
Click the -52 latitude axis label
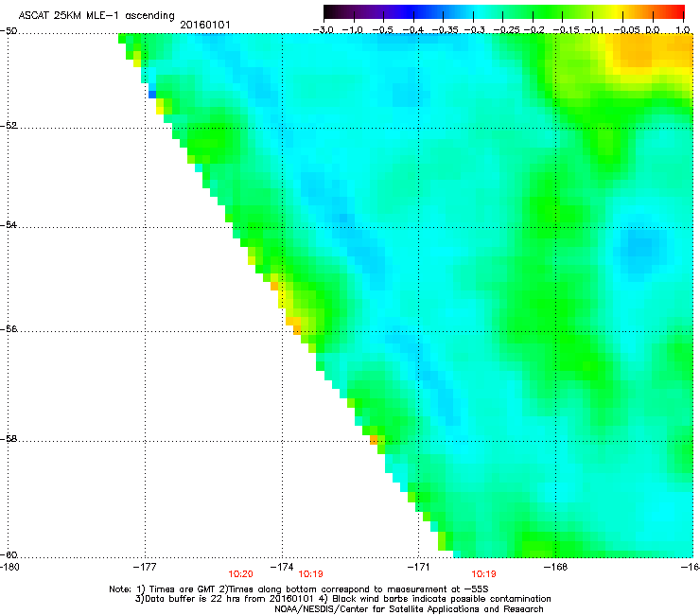tap(9, 126)
